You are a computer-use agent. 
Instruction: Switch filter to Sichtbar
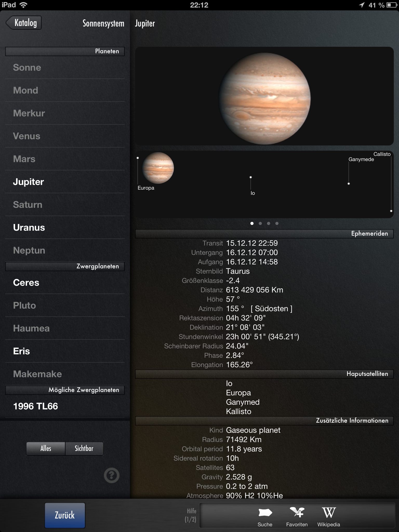(x=84, y=448)
